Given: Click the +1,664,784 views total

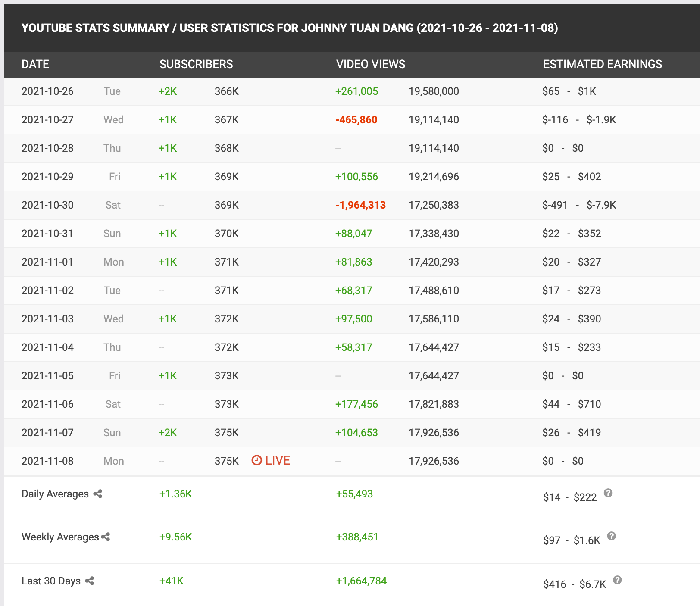Looking at the screenshot, I should [x=361, y=581].
